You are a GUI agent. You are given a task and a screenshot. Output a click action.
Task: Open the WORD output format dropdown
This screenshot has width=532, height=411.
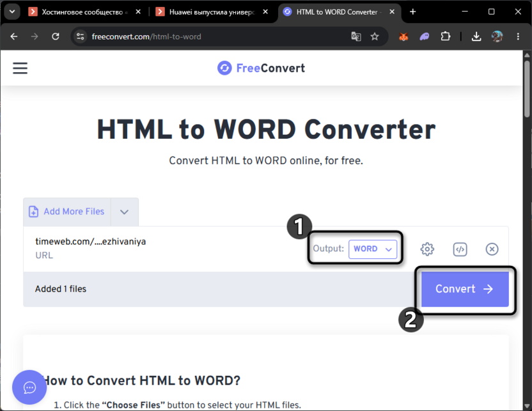[x=373, y=249]
